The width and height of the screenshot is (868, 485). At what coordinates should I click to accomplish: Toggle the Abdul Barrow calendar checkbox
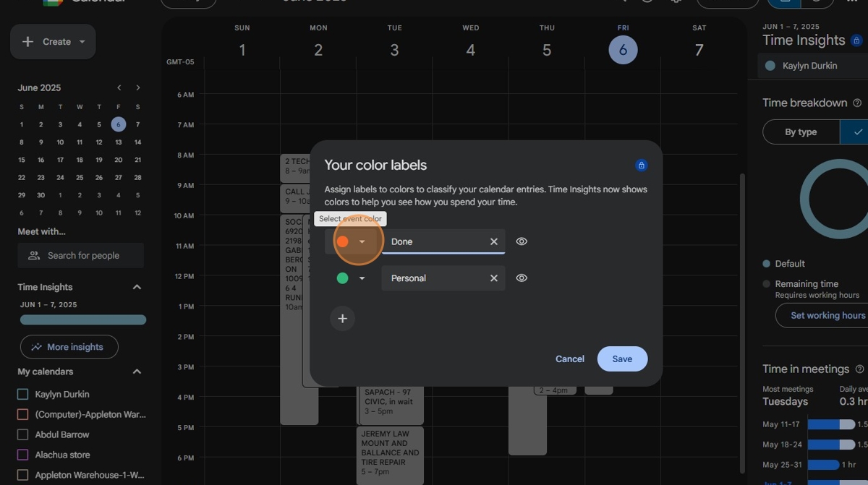[22, 435]
